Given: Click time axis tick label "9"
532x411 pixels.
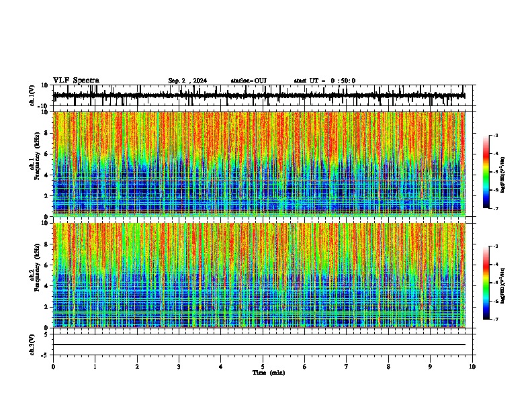Looking at the screenshot, I should point(430,367).
